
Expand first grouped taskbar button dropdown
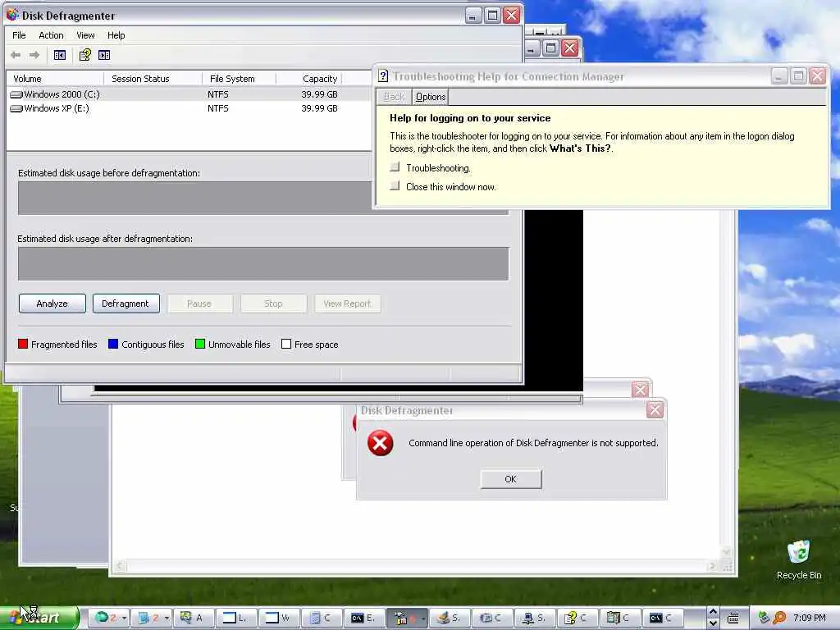coord(124,618)
